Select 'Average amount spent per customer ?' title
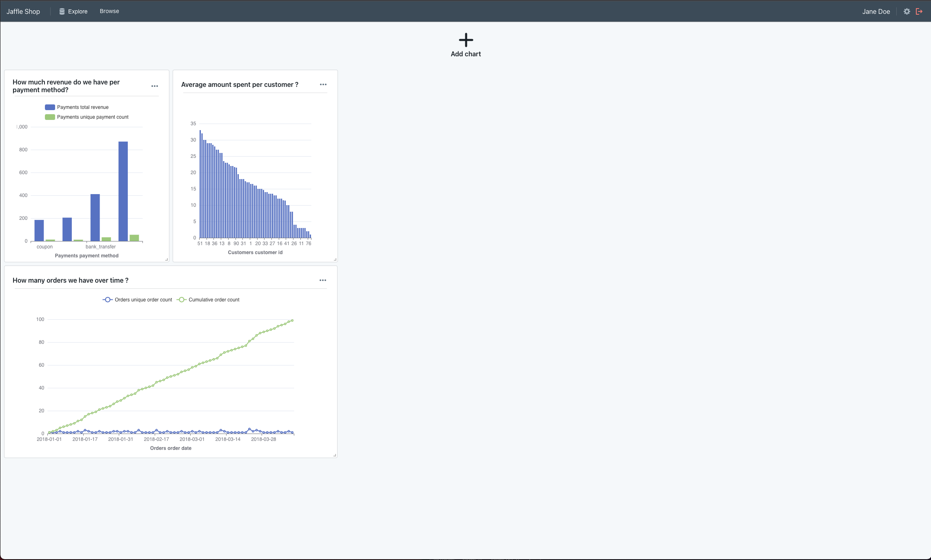The width and height of the screenshot is (931, 560). 240,84
